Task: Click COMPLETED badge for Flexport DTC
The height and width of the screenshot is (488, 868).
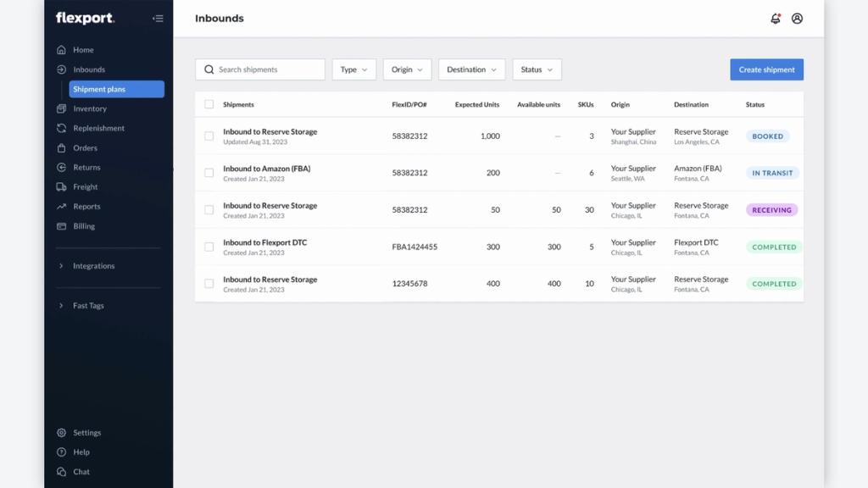Action: tap(774, 247)
